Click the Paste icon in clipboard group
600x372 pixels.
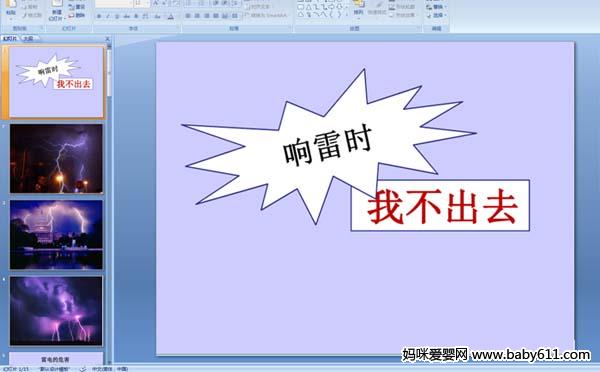tap(11, 8)
